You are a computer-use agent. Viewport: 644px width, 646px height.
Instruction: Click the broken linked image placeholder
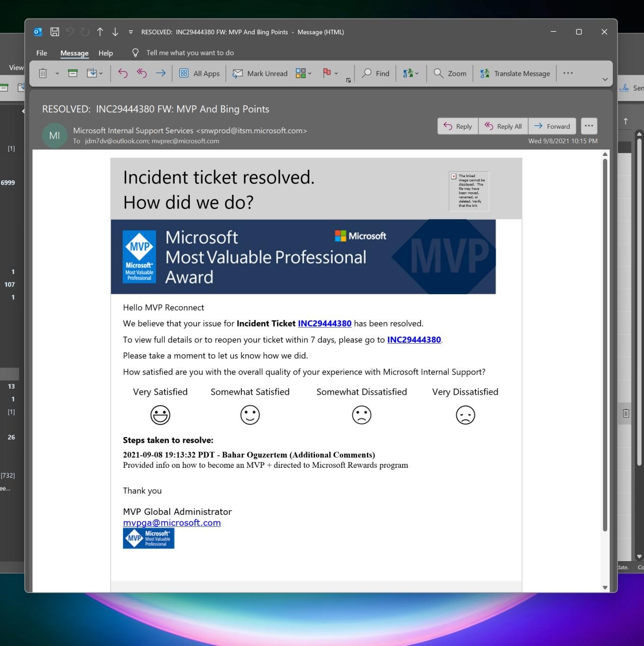(469, 191)
